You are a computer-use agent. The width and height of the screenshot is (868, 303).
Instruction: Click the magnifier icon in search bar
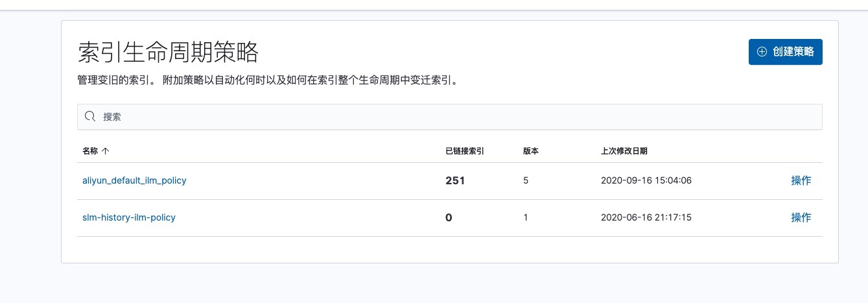[91, 117]
